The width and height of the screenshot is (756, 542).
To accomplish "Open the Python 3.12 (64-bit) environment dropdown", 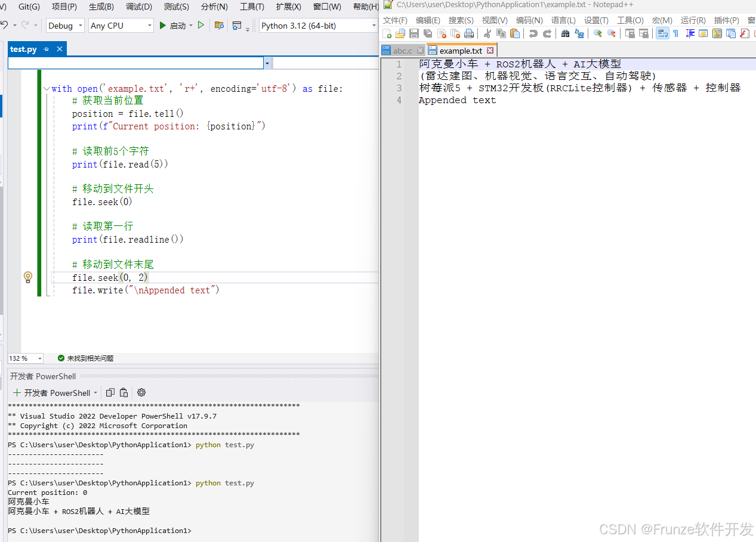I will pos(319,26).
